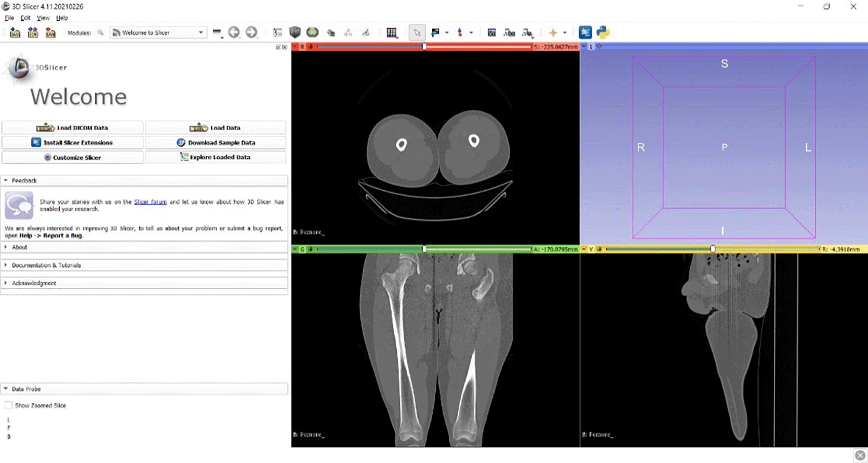Image resolution: width=868 pixels, height=463 pixels.
Task: Click the Red slice offset slider handle
Action: [425, 47]
